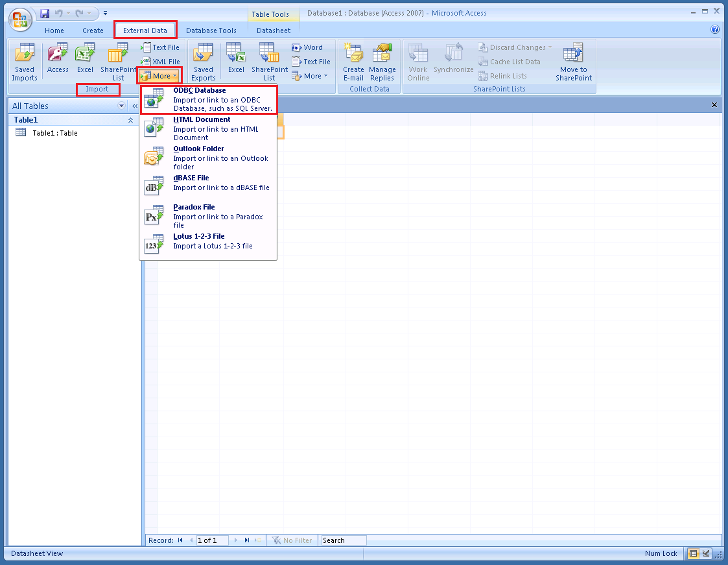Go to the next record
Image resolution: width=728 pixels, height=565 pixels.
point(237,540)
